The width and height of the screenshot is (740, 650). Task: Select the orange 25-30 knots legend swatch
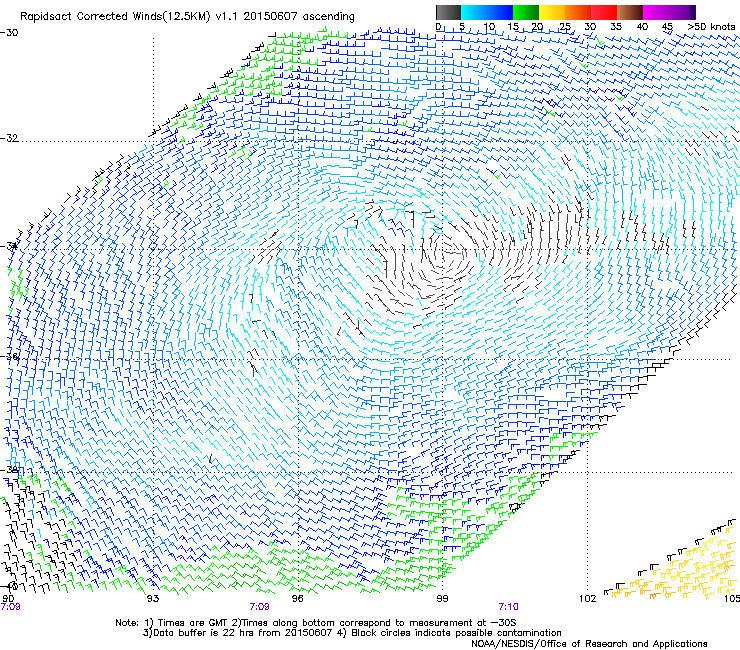point(578,12)
